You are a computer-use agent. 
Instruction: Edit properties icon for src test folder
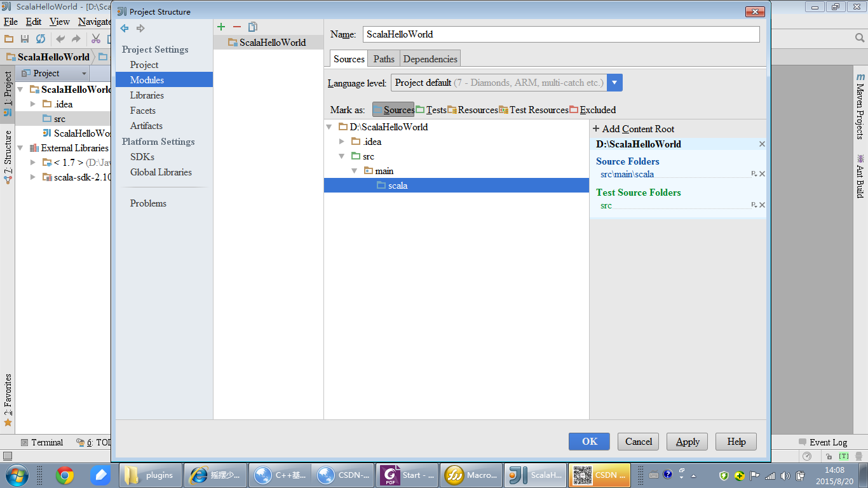coord(754,205)
